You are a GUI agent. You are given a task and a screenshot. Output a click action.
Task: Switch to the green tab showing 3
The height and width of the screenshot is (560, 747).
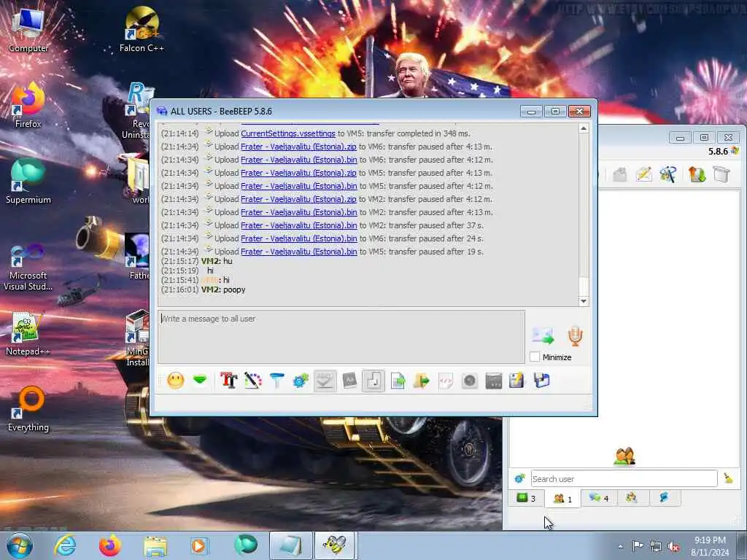pyautogui.click(x=527, y=498)
